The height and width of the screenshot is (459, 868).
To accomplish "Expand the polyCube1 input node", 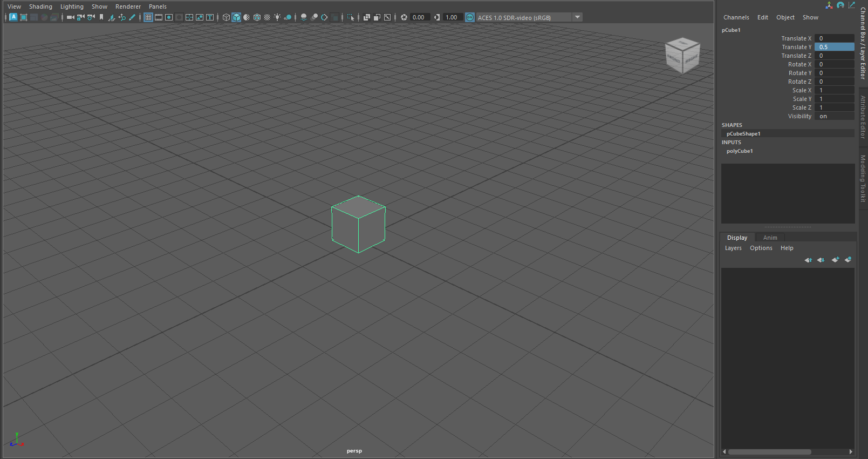I will (x=740, y=151).
